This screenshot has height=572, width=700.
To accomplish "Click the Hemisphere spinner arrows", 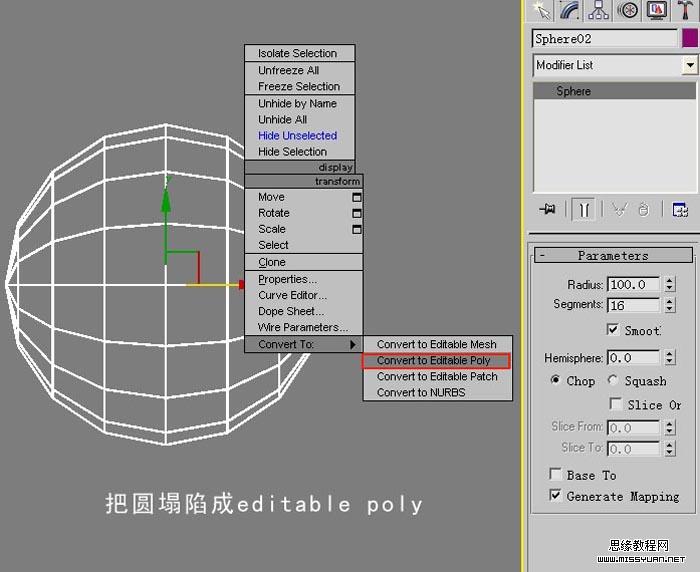I will 669,358.
